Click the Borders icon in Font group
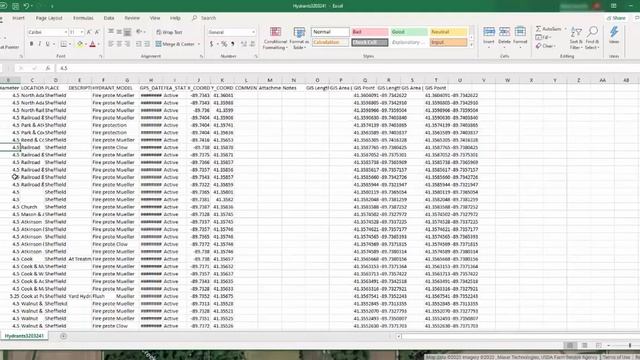640x360 pixels. point(63,44)
